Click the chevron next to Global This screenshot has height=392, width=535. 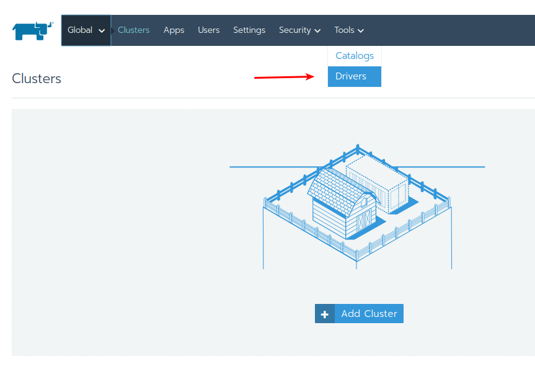point(101,30)
